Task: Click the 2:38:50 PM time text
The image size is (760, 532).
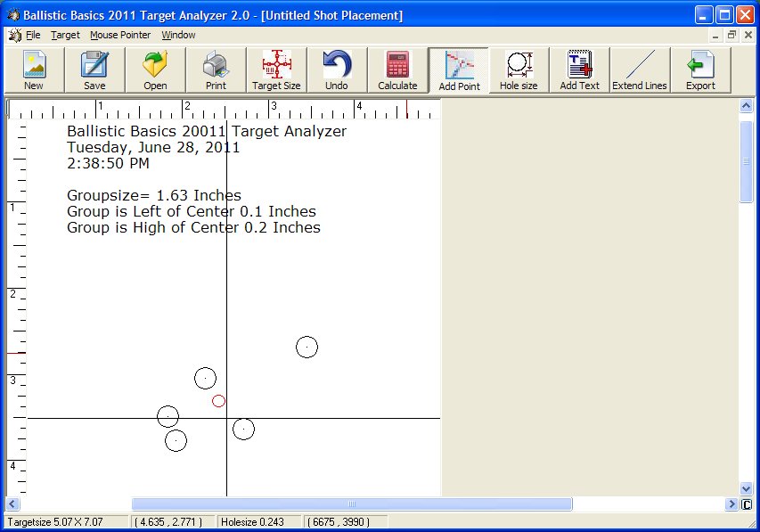Action: pos(108,163)
